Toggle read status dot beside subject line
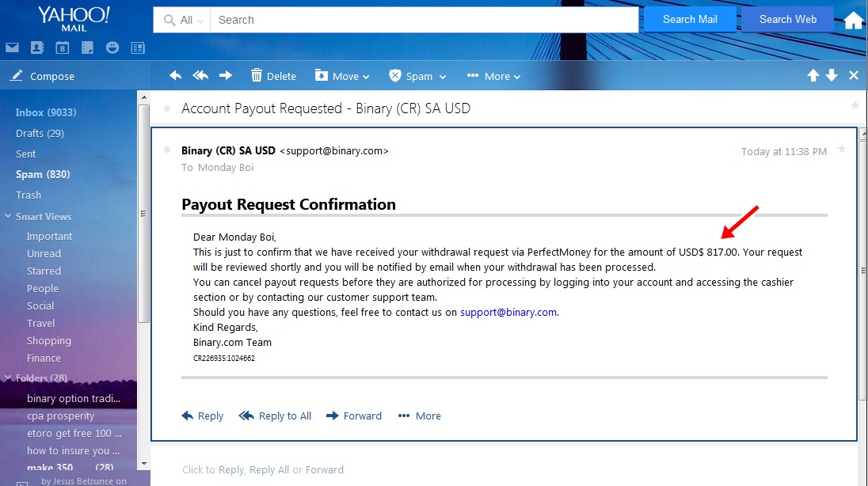The image size is (868, 486). coord(167,108)
